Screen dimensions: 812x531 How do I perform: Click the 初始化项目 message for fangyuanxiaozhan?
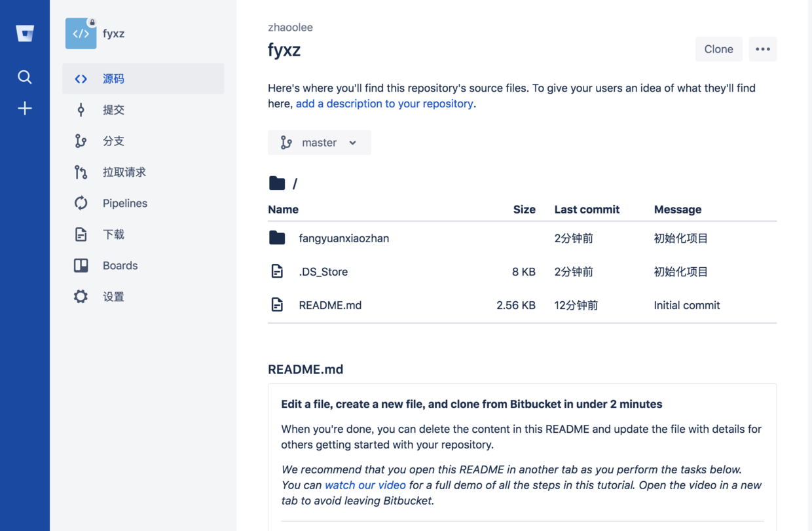pos(681,238)
